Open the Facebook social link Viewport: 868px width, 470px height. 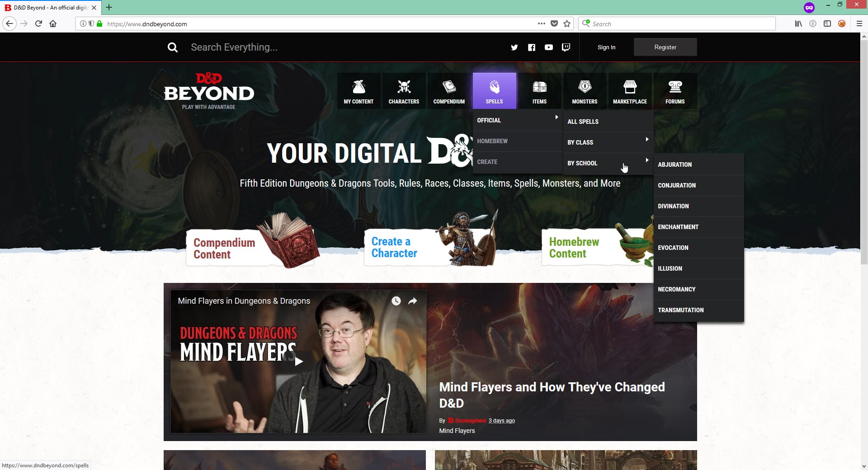(x=532, y=47)
